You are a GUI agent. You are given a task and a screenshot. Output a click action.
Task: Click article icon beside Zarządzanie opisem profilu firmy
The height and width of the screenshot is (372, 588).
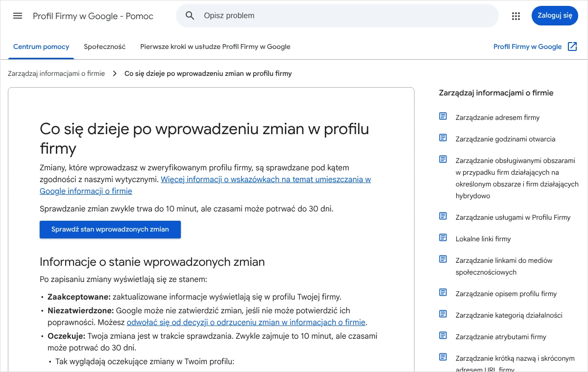(x=443, y=293)
